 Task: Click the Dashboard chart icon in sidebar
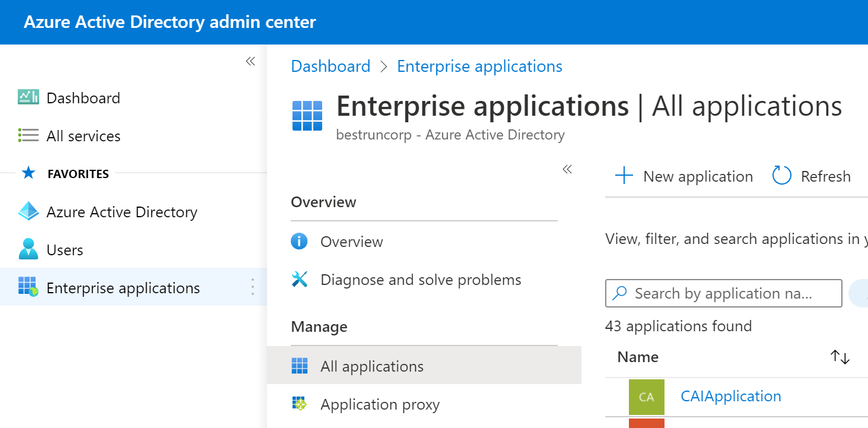point(28,97)
